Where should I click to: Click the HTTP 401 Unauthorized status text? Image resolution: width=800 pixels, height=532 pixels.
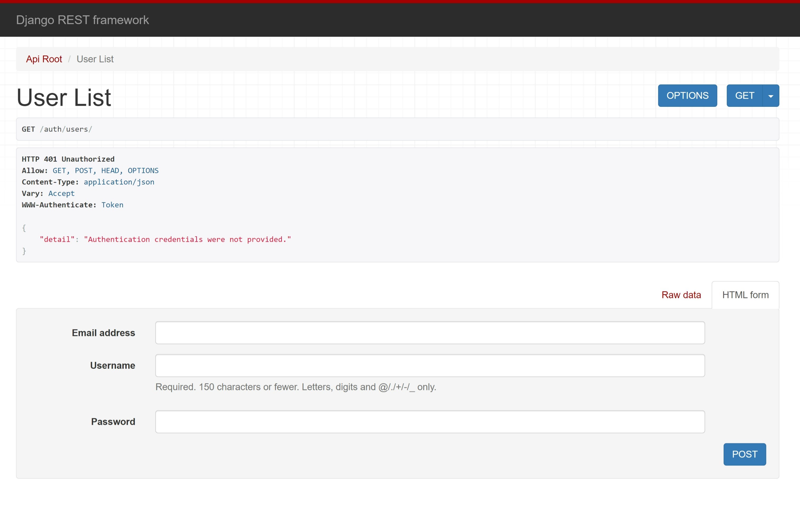(68, 159)
